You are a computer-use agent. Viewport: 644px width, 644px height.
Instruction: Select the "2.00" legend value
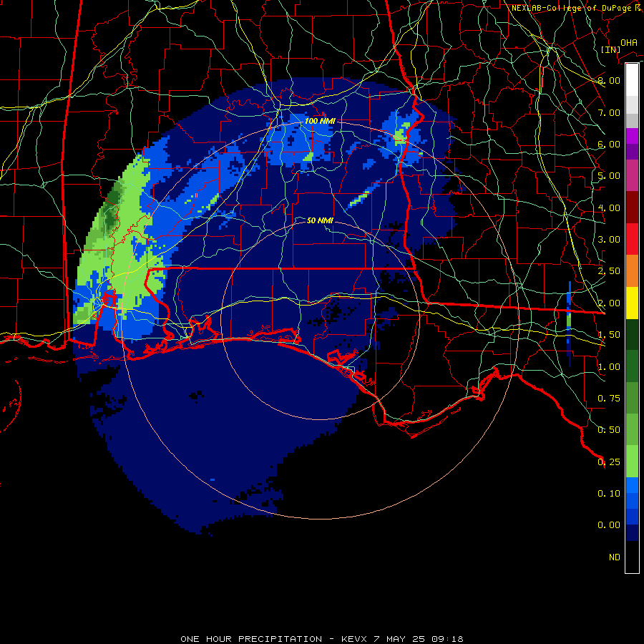coord(609,303)
